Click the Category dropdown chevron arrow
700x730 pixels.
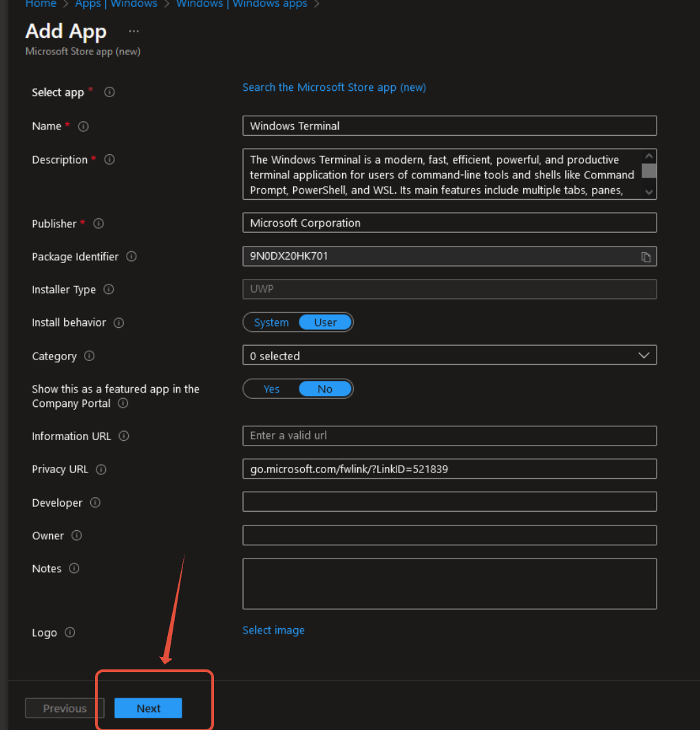click(x=644, y=355)
